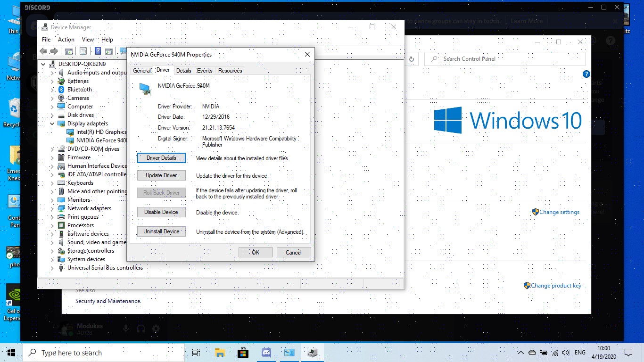The width and height of the screenshot is (644, 362).
Task: Open the Action menu in Device Manager
Action: coord(66,40)
